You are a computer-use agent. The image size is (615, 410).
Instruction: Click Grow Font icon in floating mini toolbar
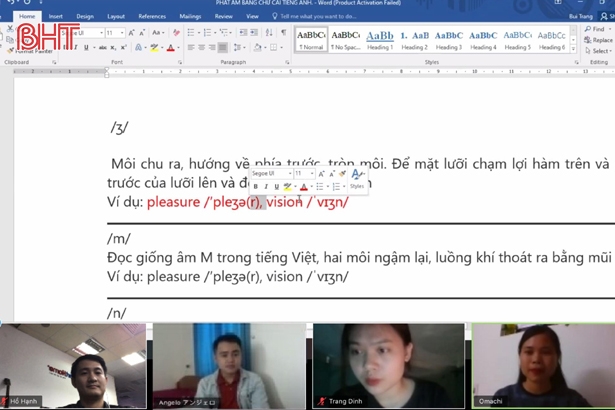tap(321, 173)
